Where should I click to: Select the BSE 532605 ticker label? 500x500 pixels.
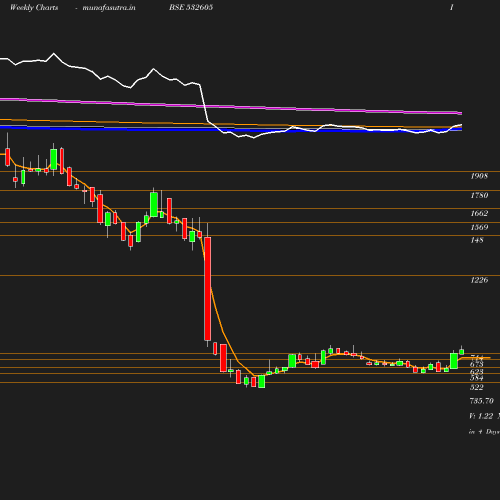coord(191,7)
